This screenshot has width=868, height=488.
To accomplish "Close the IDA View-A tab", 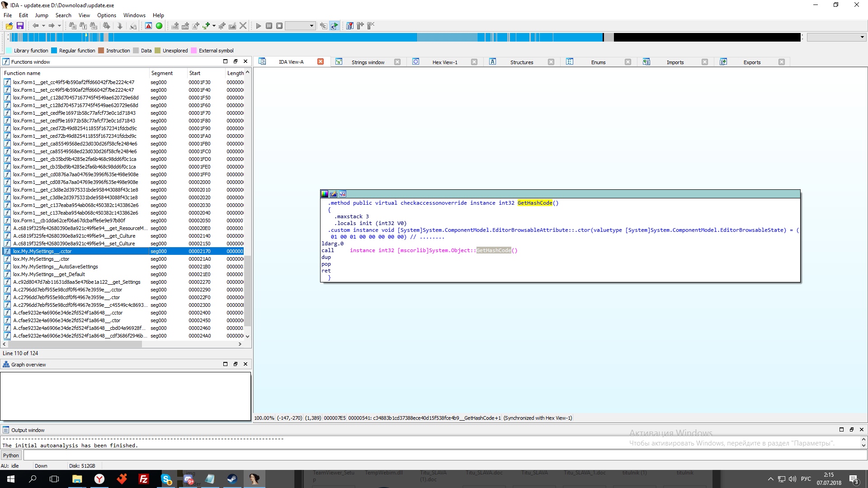I will coord(321,62).
